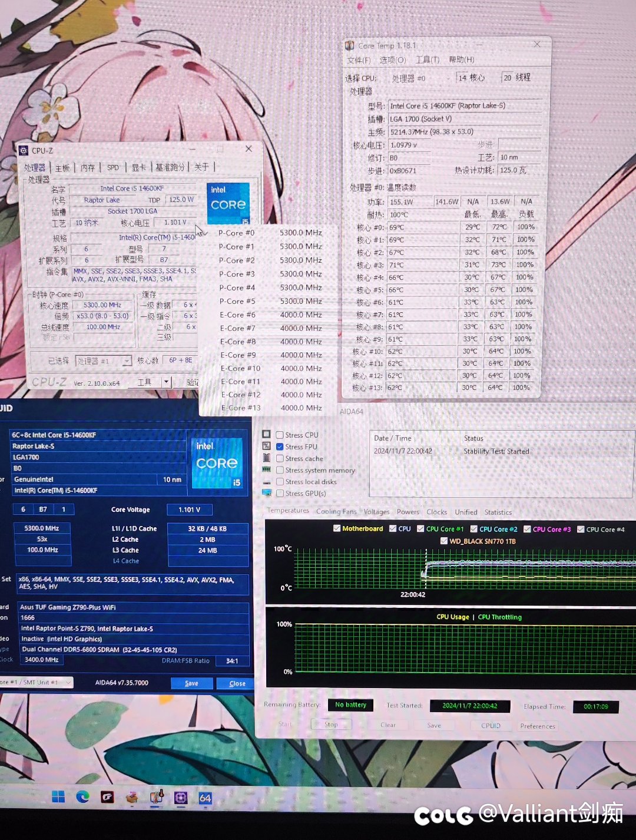Switch to the Cooling Fans tab
Screen dimensions: 636x840
[x=336, y=511]
